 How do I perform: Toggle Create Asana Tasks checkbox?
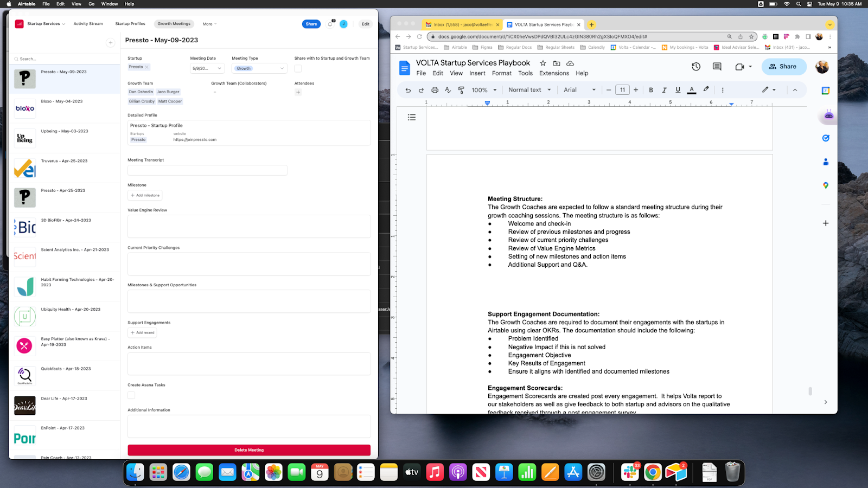[131, 395]
